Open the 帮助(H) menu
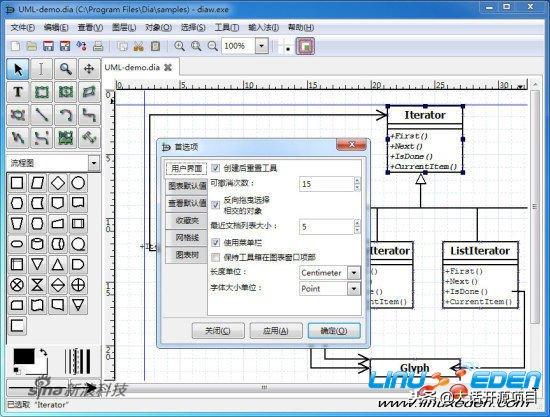Screen dimensions: 550x417 (x=301, y=27)
